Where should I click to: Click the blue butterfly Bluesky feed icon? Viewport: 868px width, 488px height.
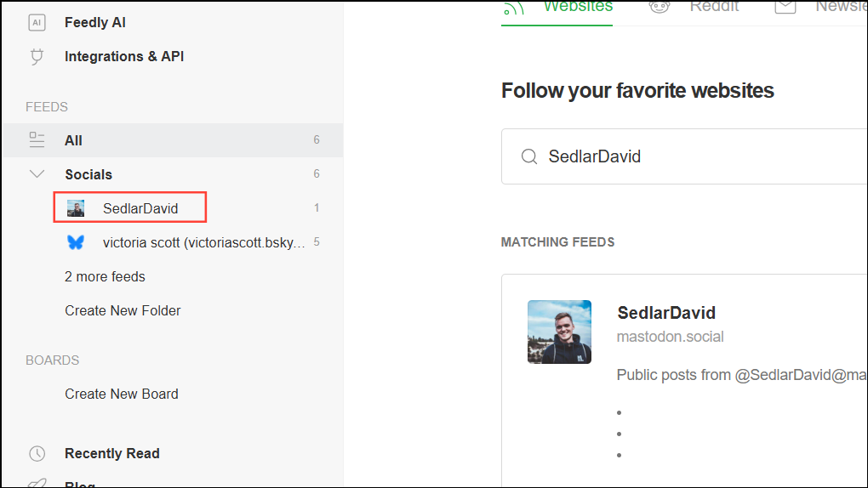(x=76, y=242)
